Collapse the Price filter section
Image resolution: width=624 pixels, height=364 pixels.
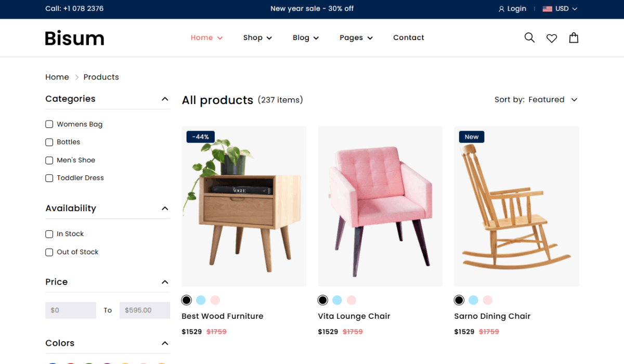[x=165, y=282]
